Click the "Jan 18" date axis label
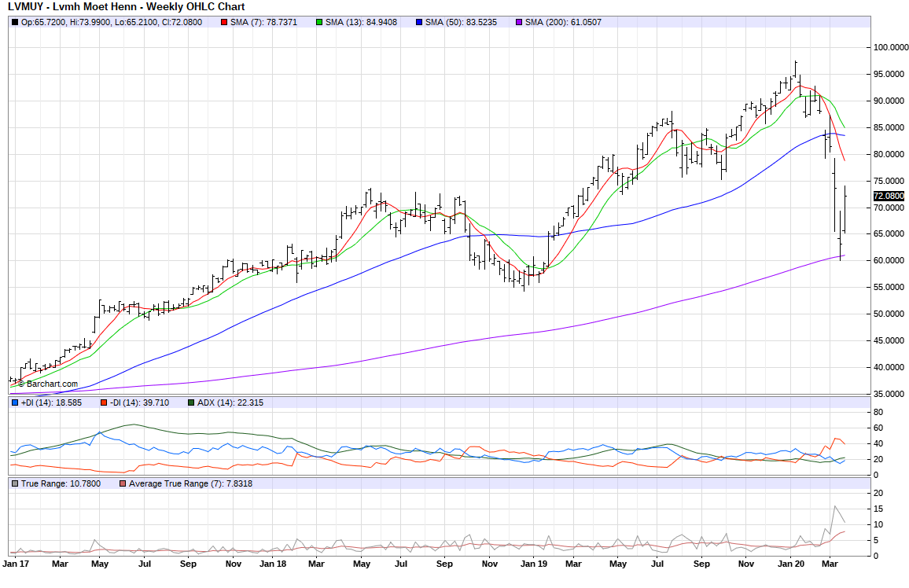The height and width of the screenshot is (588, 909). [273, 564]
